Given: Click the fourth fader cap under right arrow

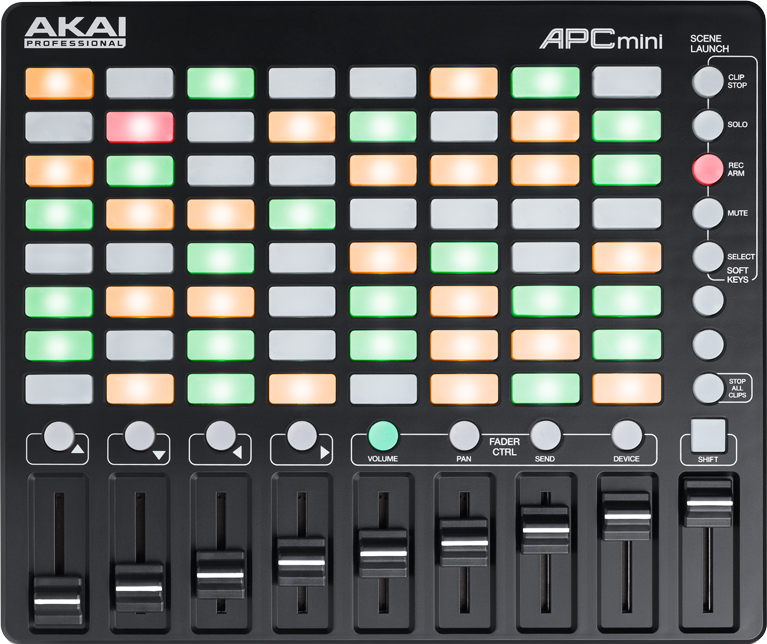Looking at the screenshot, I should (301, 562).
